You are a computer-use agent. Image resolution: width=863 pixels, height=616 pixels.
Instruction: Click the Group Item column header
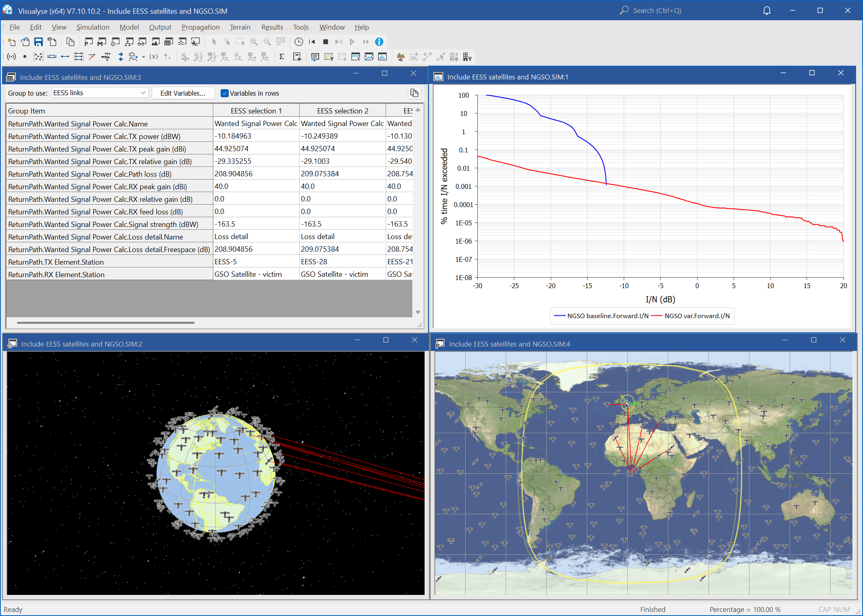(109, 111)
